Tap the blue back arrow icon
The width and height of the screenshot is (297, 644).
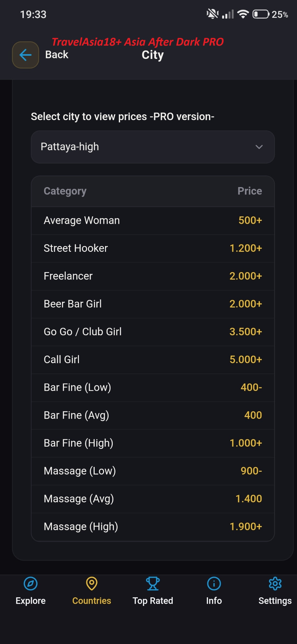tap(25, 55)
